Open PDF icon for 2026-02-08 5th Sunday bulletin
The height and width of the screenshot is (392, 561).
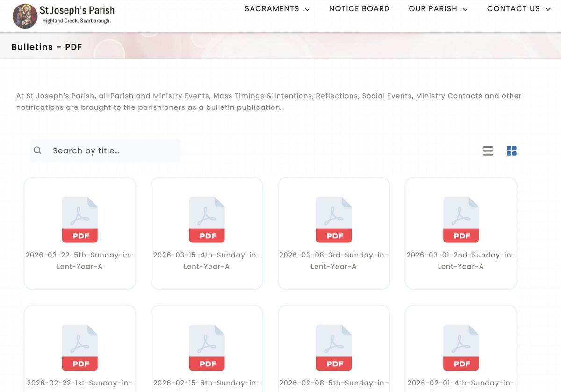pyautogui.click(x=334, y=348)
